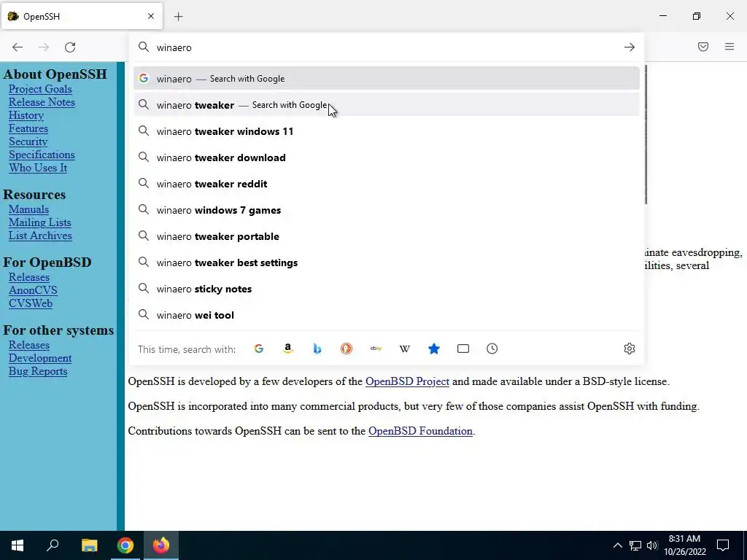Follow the OpenBSD Project link
Screen dimensions: 747x560
click(407, 381)
